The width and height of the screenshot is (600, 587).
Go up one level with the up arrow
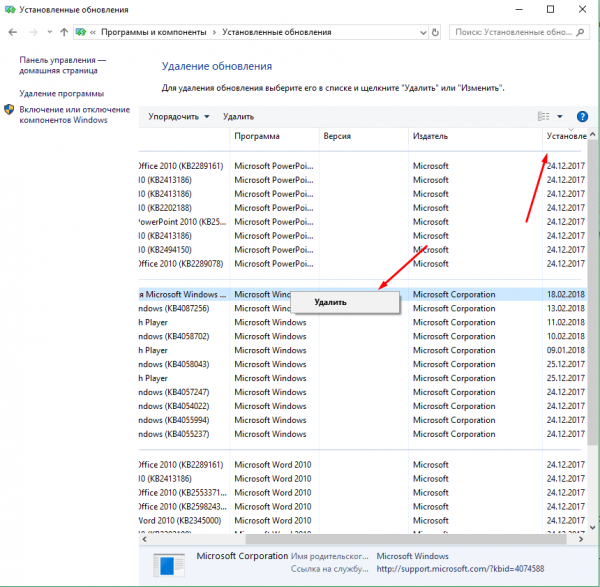click(64, 32)
